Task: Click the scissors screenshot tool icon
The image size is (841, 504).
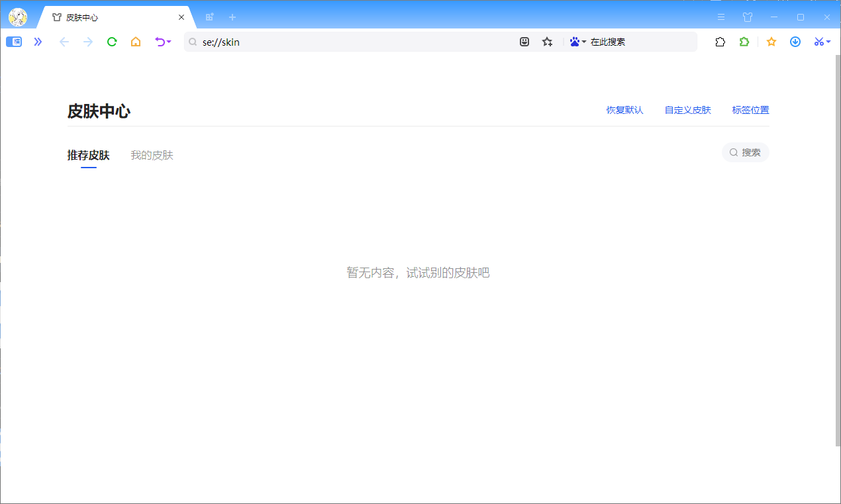Action: [x=819, y=42]
